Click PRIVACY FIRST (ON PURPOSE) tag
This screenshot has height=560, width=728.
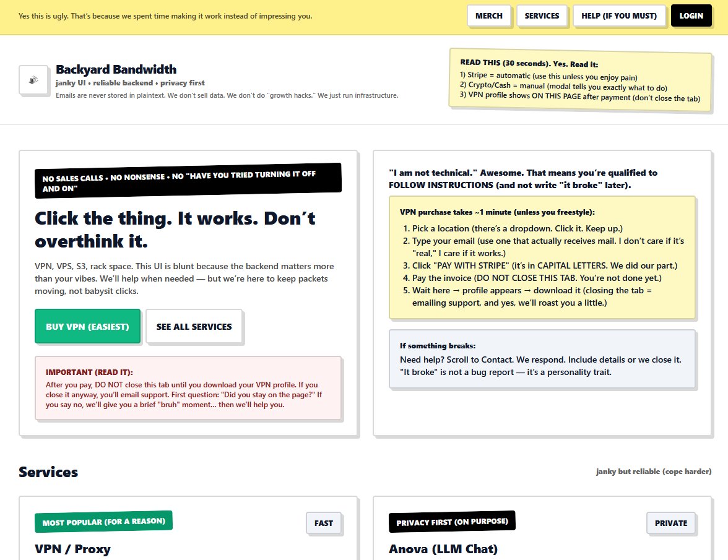click(x=452, y=522)
